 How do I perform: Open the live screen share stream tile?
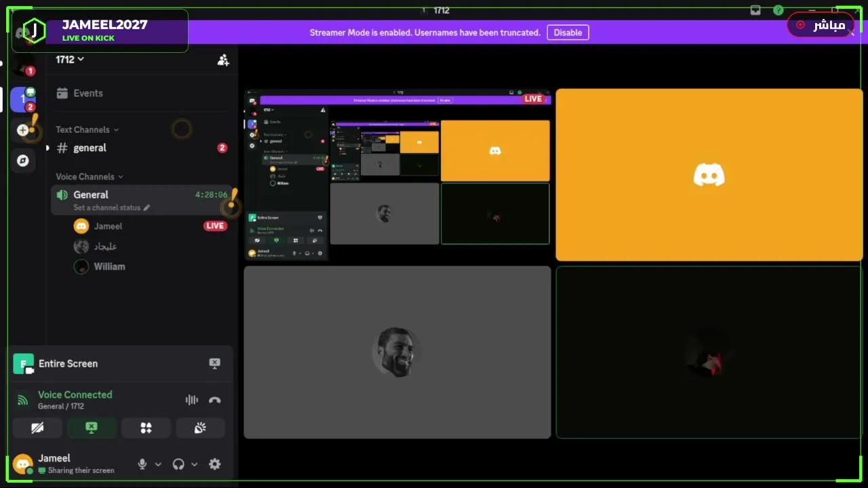[x=397, y=175]
